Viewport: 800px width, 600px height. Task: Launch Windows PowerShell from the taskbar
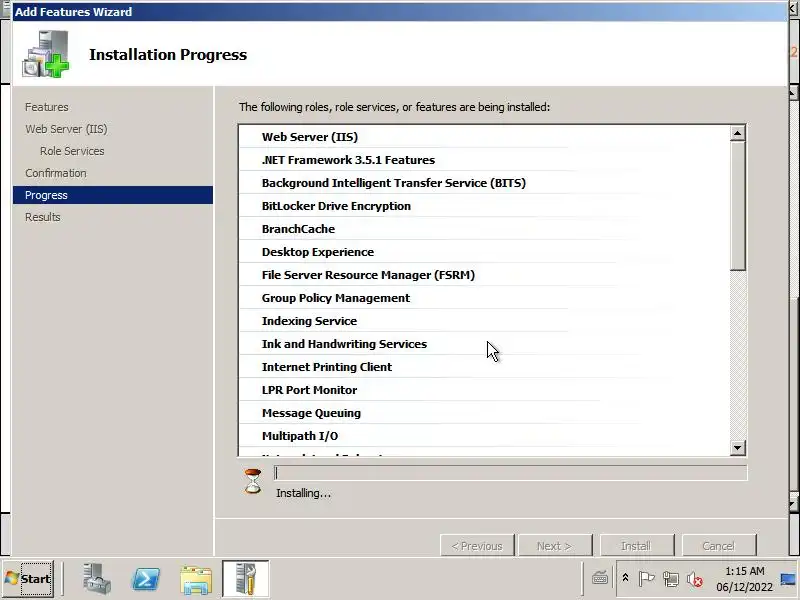coord(146,579)
